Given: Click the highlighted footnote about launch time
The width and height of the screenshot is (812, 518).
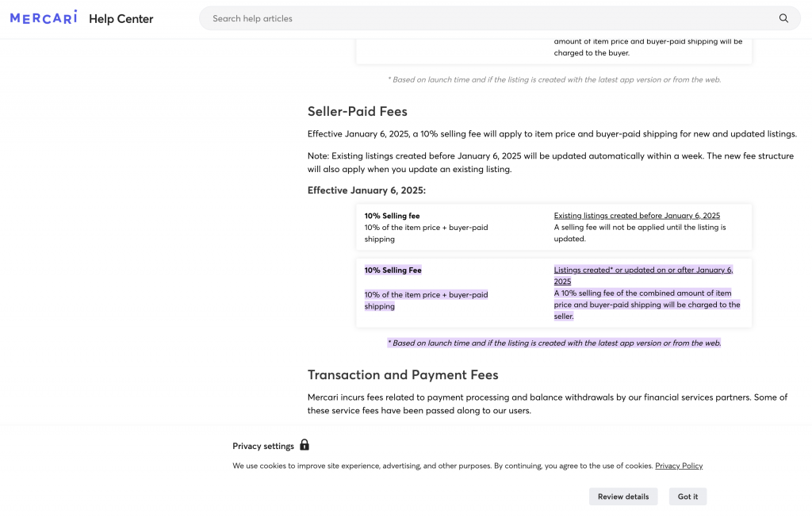Looking at the screenshot, I should tap(553, 343).
